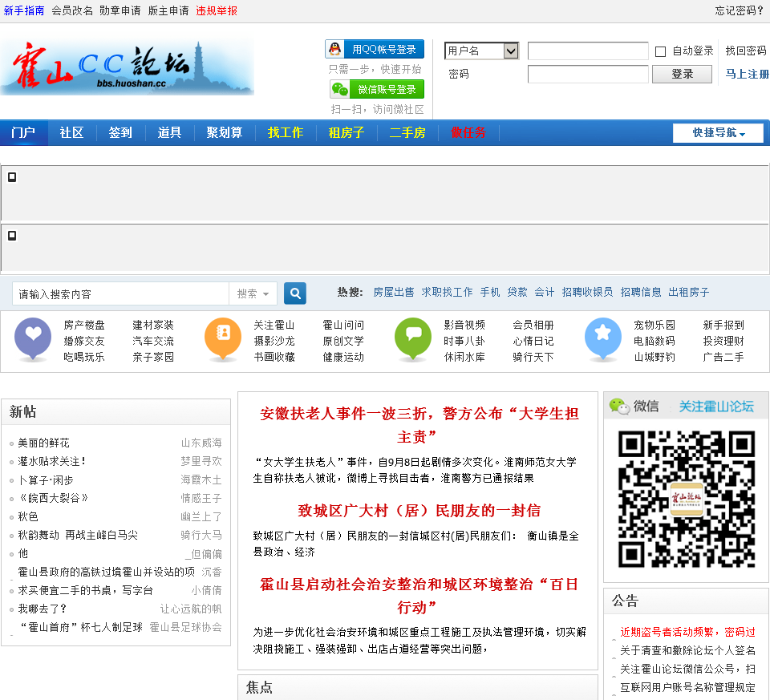This screenshot has width=770, height=700.
Task: Open the 会员改名 top link
Action: [71, 10]
